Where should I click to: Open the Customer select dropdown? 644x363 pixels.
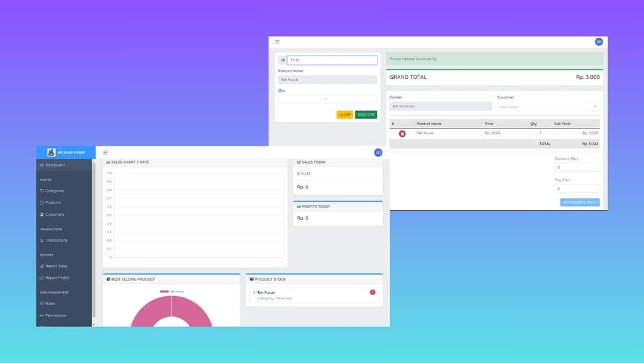click(548, 106)
